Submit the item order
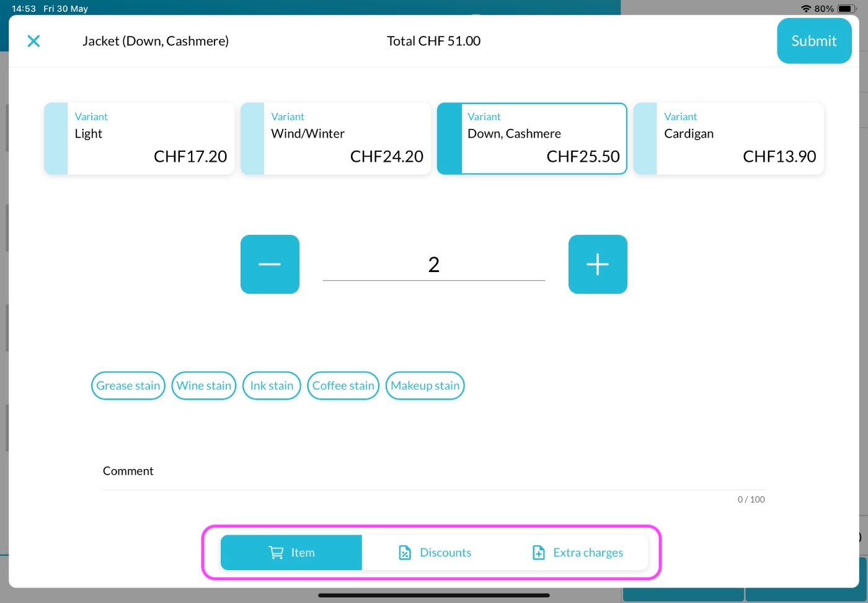 (814, 41)
